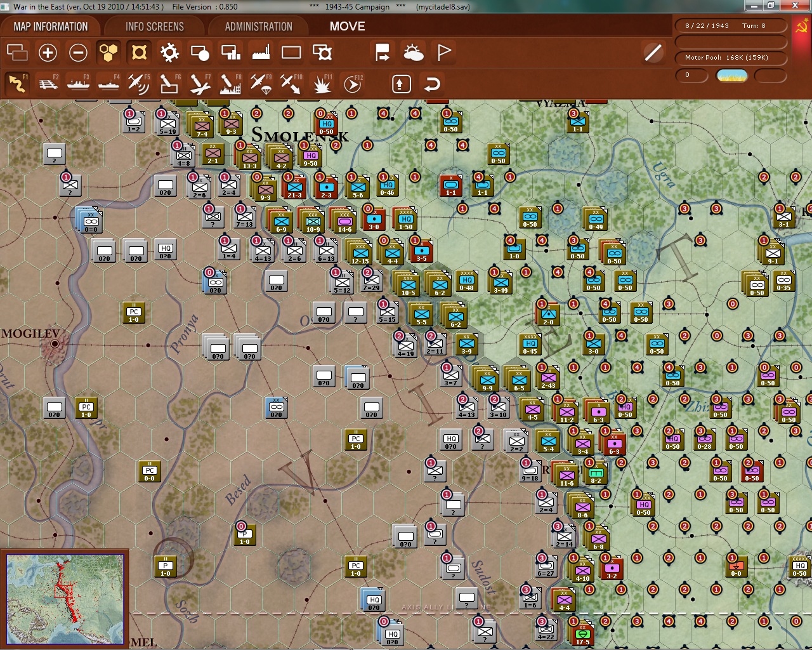
Task: Click the flag with arrow icon
Action: click(x=383, y=52)
